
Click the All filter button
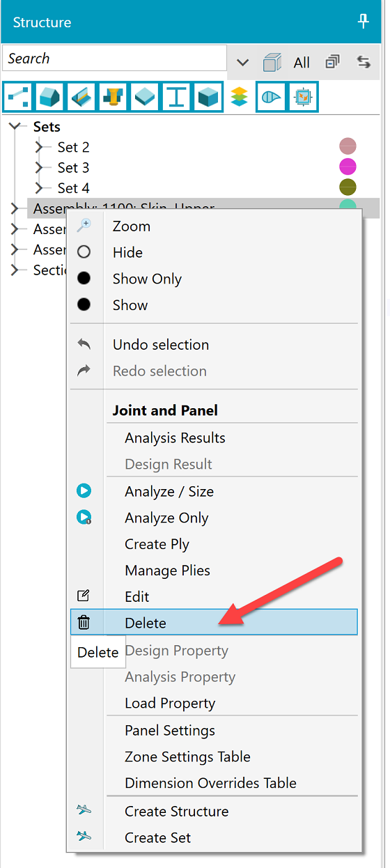302,63
